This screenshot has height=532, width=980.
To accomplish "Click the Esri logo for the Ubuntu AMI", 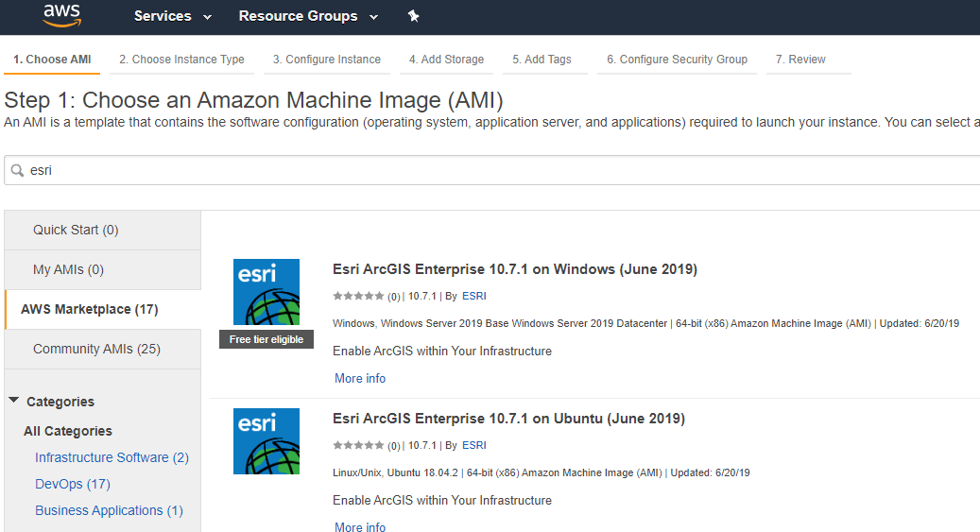I will 266,441.
